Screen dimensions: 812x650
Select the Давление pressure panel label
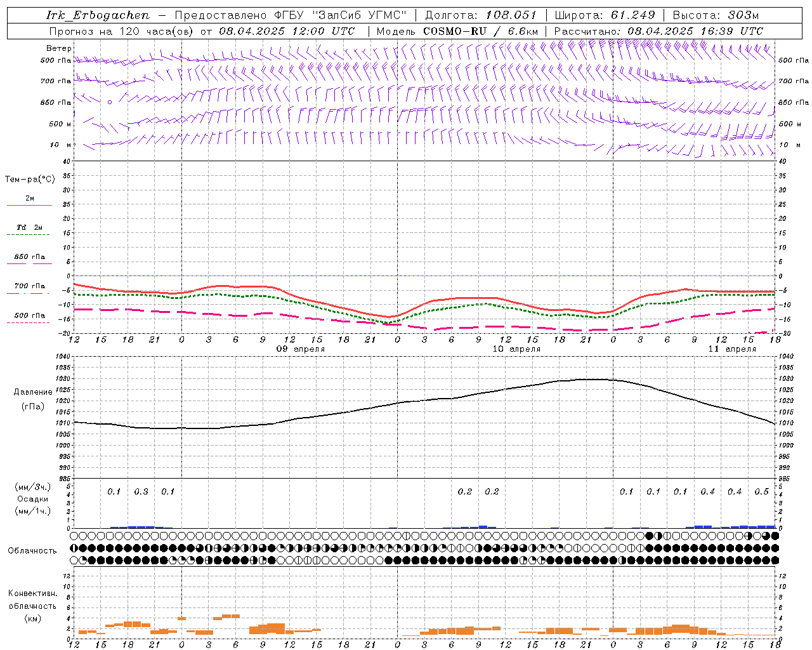tap(33, 392)
